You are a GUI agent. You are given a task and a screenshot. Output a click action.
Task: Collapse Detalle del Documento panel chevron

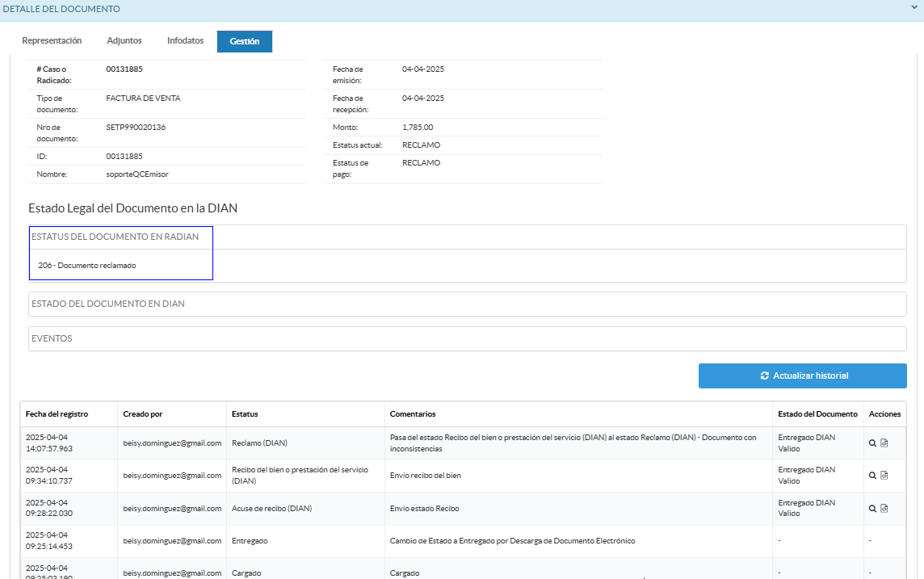click(913, 10)
